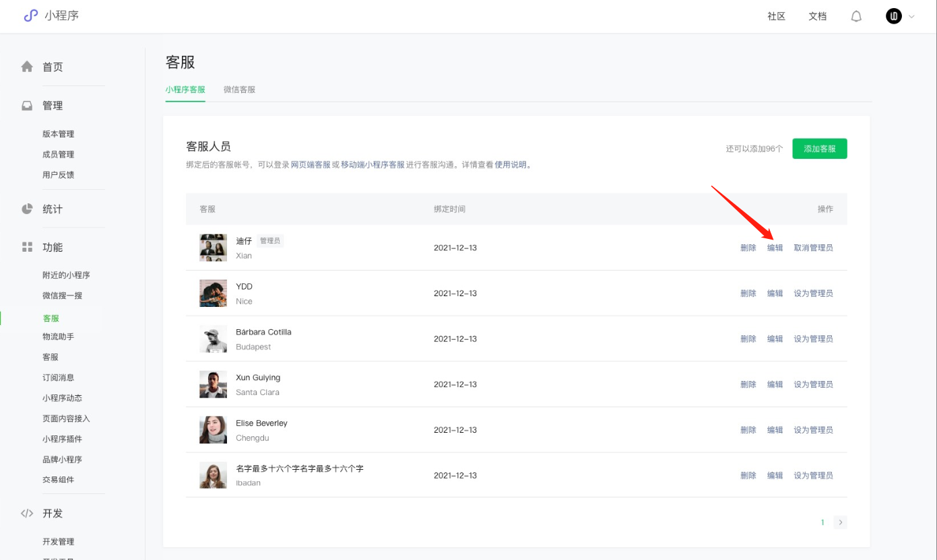Open 订阅消息 in sidebar
937x560 pixels.
coord(58,378)
